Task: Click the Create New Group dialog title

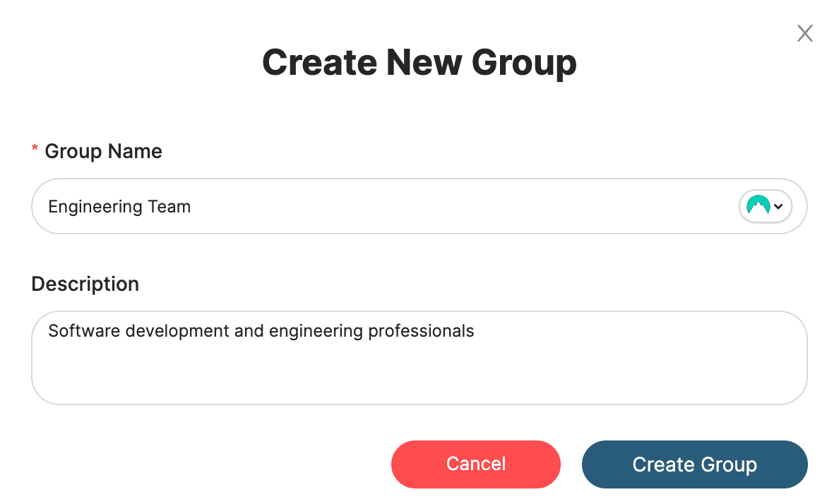Action: click(x=419, y=62)
